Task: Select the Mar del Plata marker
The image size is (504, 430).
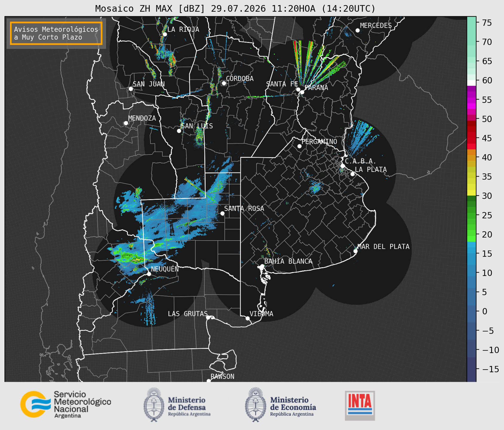Action: (356, 251)
